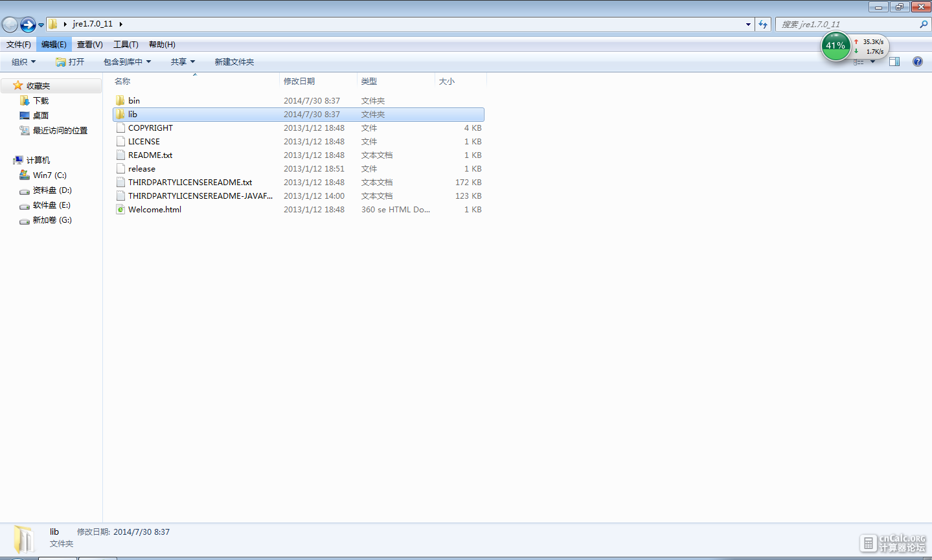Click the green 41% network monitor circle
932x560 pixels.
point(835,46)
